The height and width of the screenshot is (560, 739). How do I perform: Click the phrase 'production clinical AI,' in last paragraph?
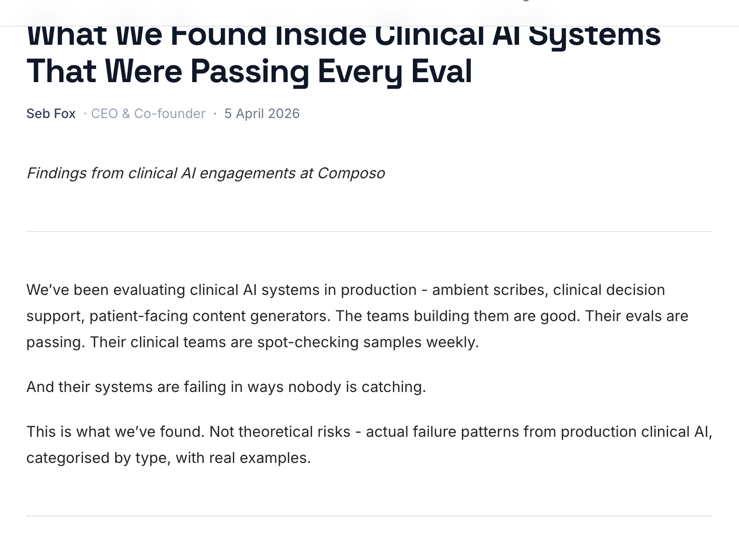click(636, 432)
